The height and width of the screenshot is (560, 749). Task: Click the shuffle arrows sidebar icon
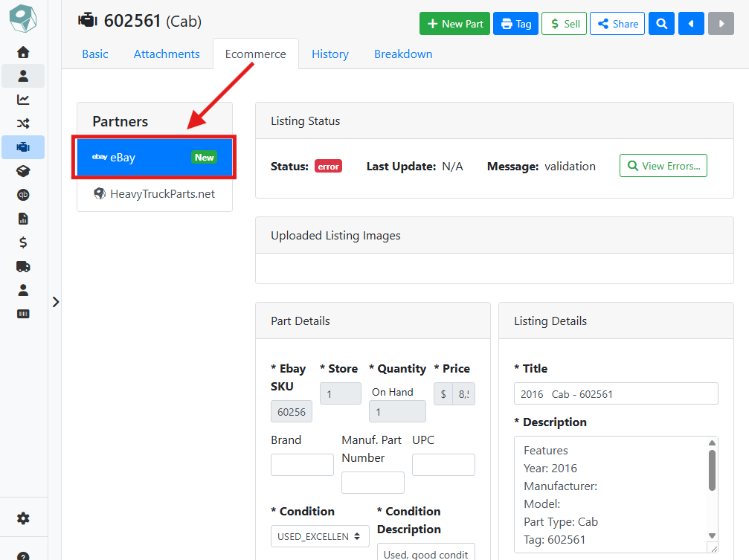pyautogui.click(x=23, y=123)
